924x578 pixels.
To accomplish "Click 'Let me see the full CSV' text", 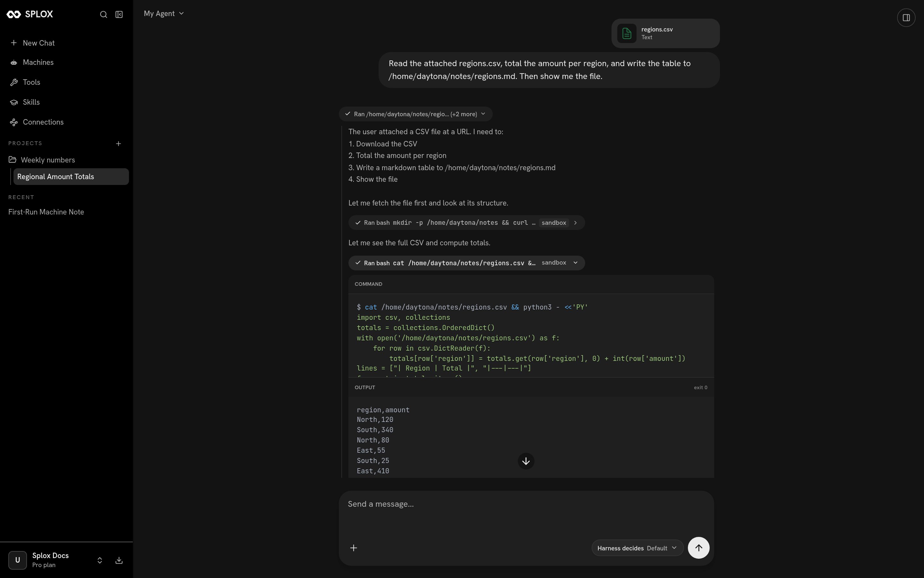I will (x=419, y=243).
